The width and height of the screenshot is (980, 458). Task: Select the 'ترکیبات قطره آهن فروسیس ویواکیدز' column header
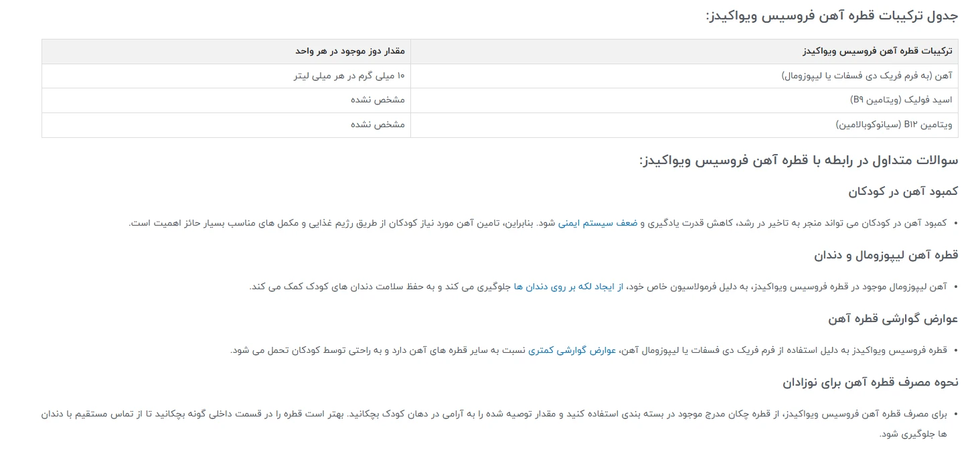[877, 52]
